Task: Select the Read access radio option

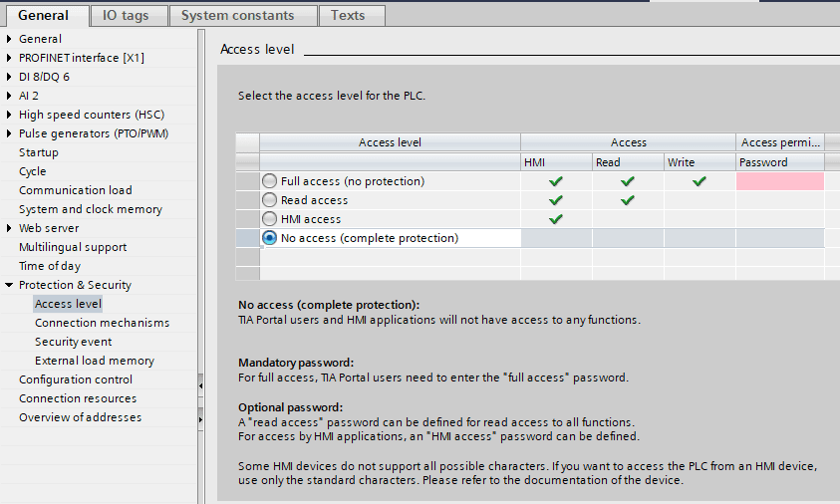Action: point(269,200)
